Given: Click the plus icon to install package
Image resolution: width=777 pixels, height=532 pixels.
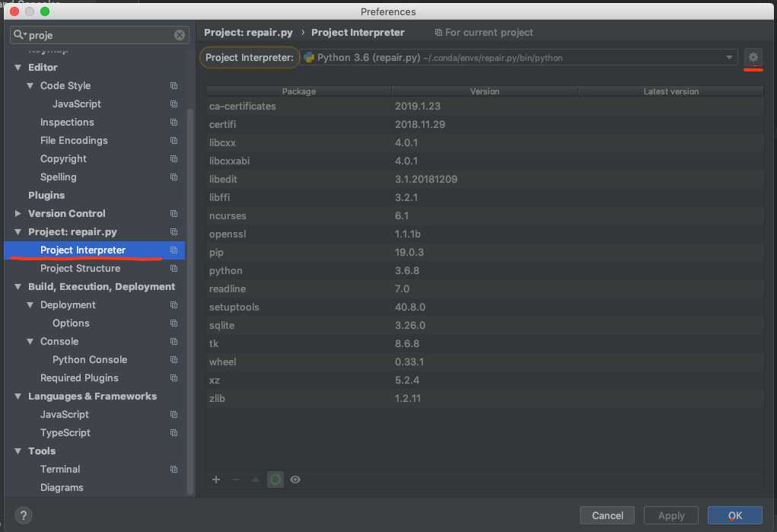Looking at the screenshot, I should click(216, 479).
